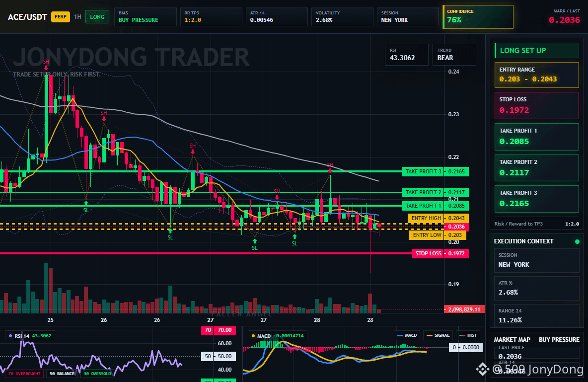This screenshot has height=382, width=588.
Task: Click the RSI 43.3062 box on chart
Action: [x=407, y=55]
